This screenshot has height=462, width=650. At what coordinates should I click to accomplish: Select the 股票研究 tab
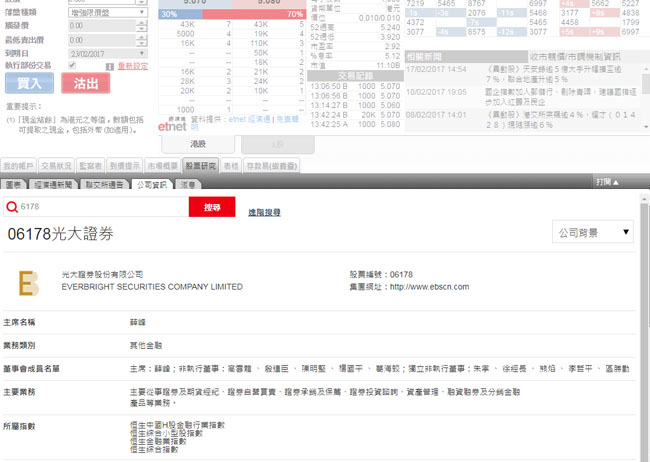[201, 166]
